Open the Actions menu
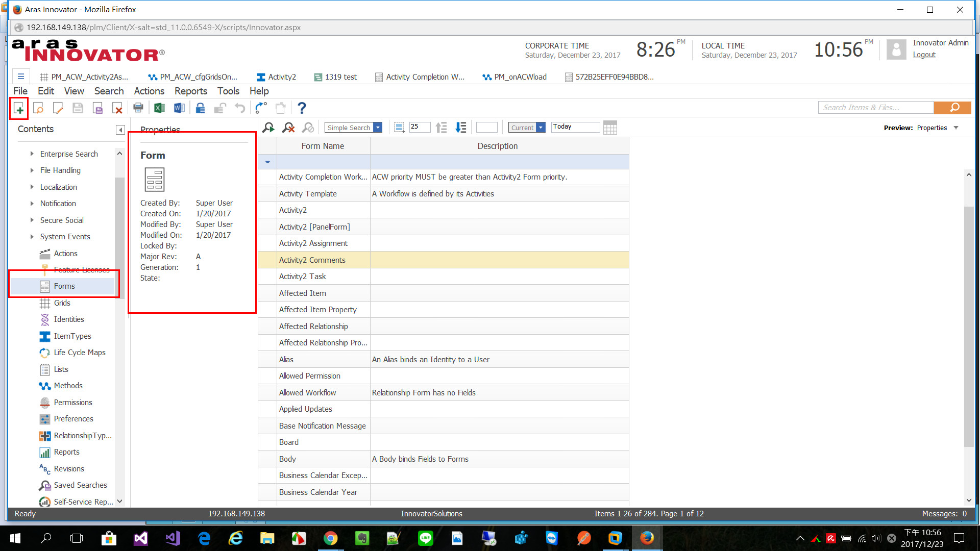This screenshot has width=980, height=551. (149, 91)
